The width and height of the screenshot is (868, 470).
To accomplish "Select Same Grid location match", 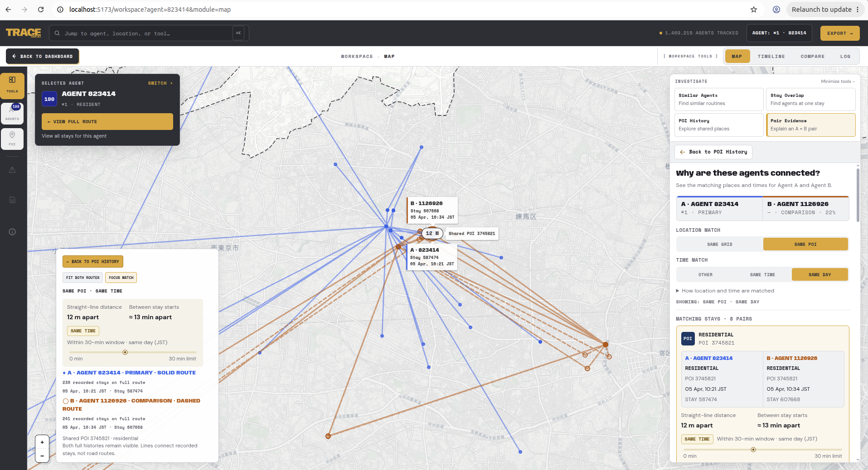I will tap(719, 244).
